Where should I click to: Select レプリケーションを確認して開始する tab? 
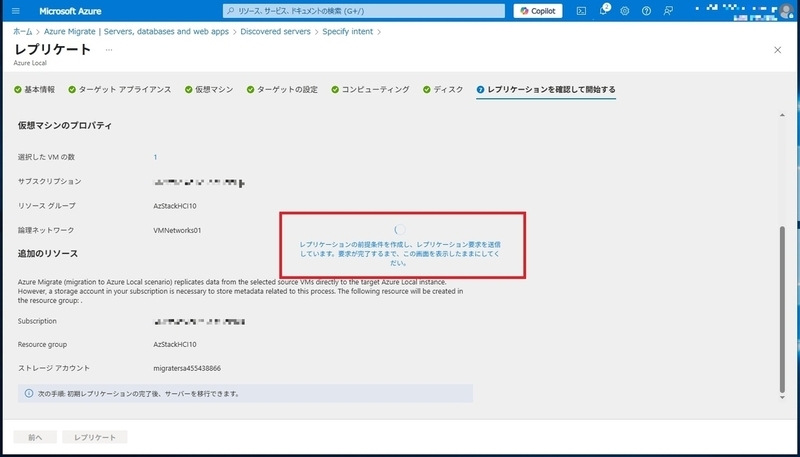tap(546, 90)
